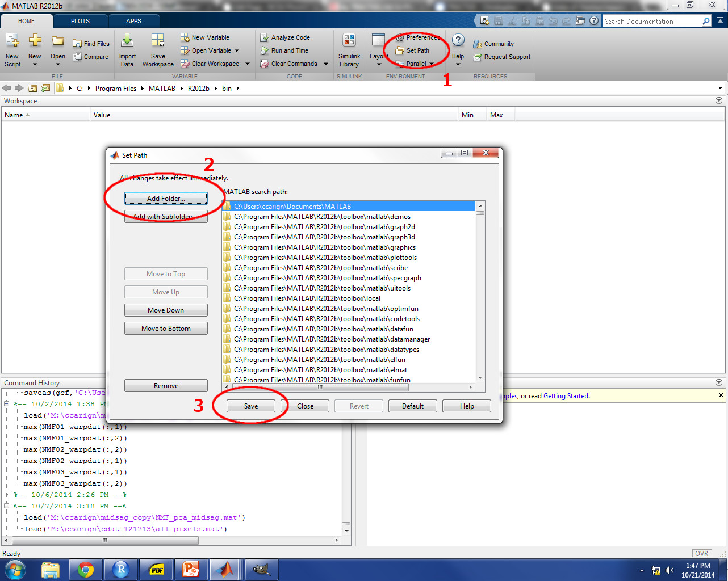Click the Browse for folder icon
The width and height of the screenshot is (728, 581).
45,88
